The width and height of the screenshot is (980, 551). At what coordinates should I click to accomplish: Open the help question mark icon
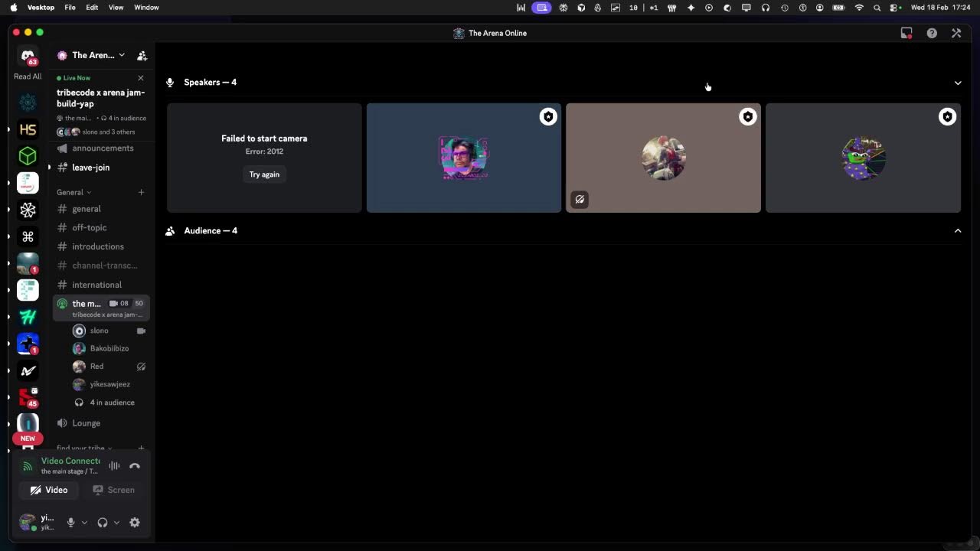[932, 33]
